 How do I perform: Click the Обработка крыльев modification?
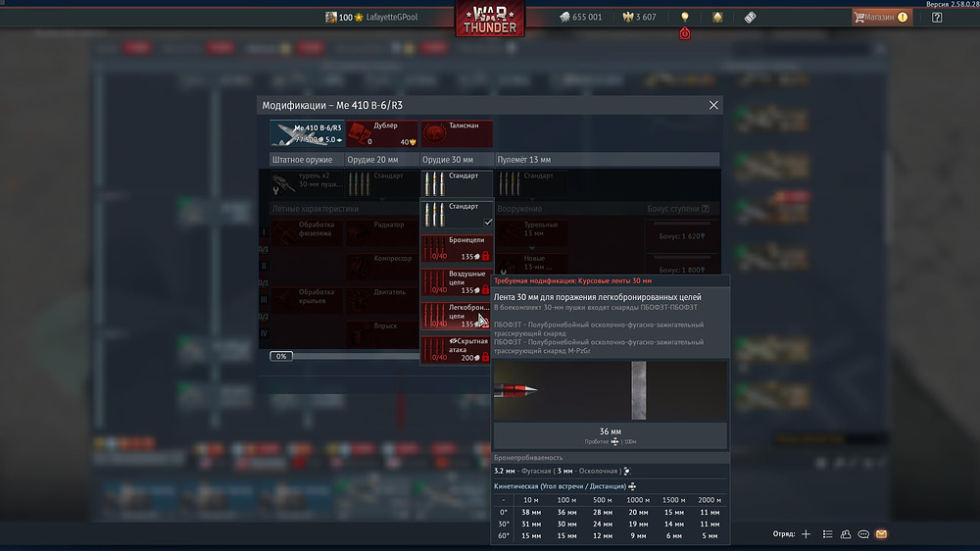pyautogui.click(x=307, y=300)
